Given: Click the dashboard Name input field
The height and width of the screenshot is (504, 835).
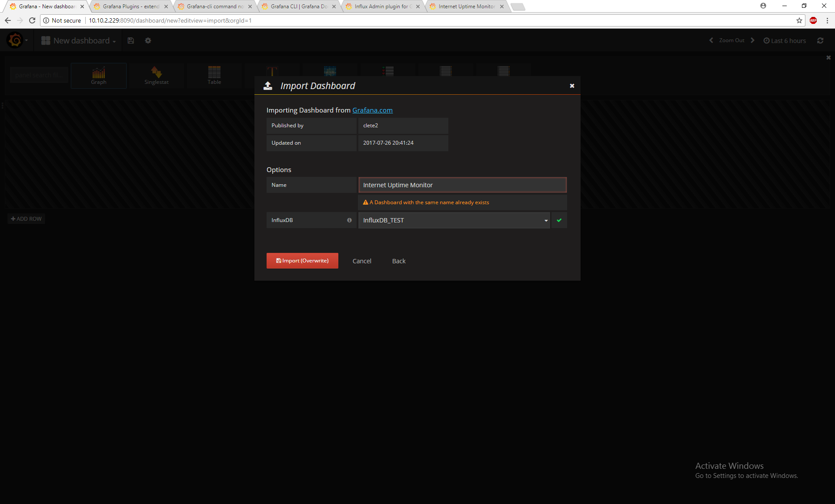Looking at the screenshot, I should pos(462,185).
